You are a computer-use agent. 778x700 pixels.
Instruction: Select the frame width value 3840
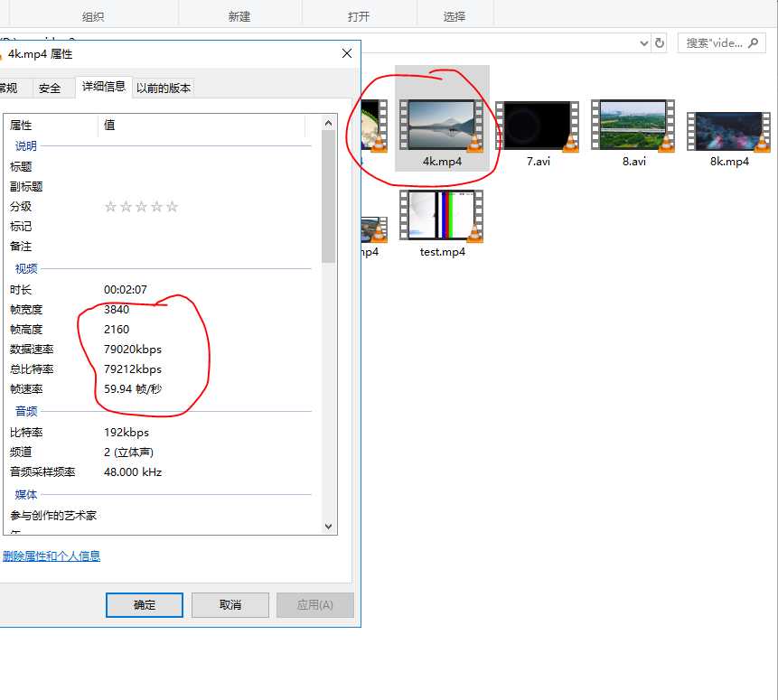(117, 310)
